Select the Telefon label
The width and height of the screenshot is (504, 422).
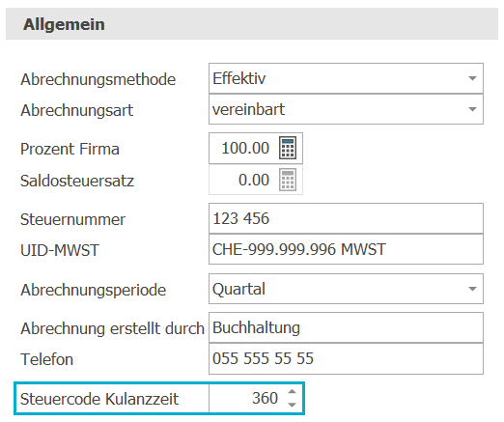[x=46, y=359]
